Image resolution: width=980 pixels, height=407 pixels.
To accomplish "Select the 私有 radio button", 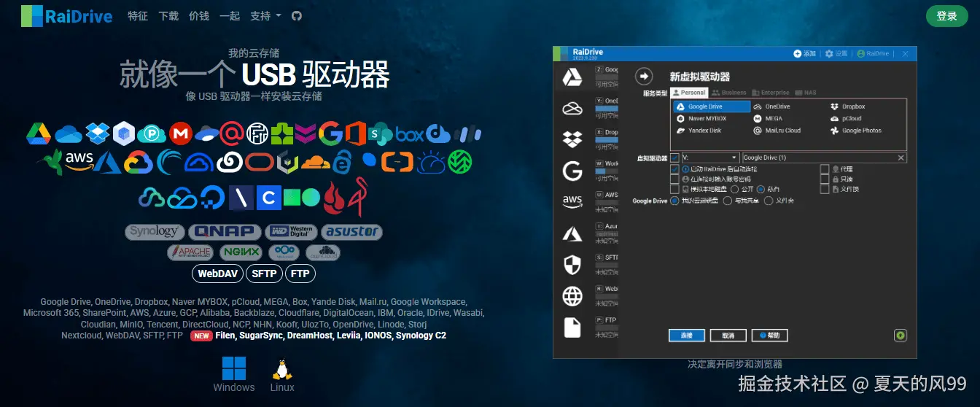I will coord(761,189).
